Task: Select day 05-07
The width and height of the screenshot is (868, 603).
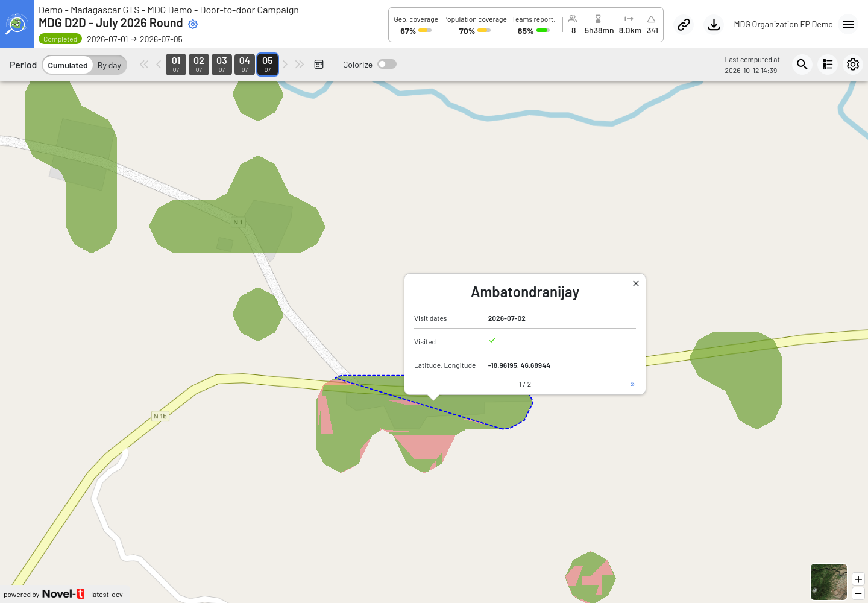Action: [x=268, y=65]
